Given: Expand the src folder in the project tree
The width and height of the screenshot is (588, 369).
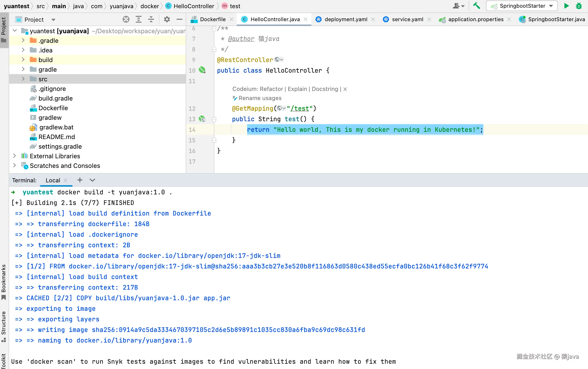Looking at the screenshot, I should tap(23, 79).
